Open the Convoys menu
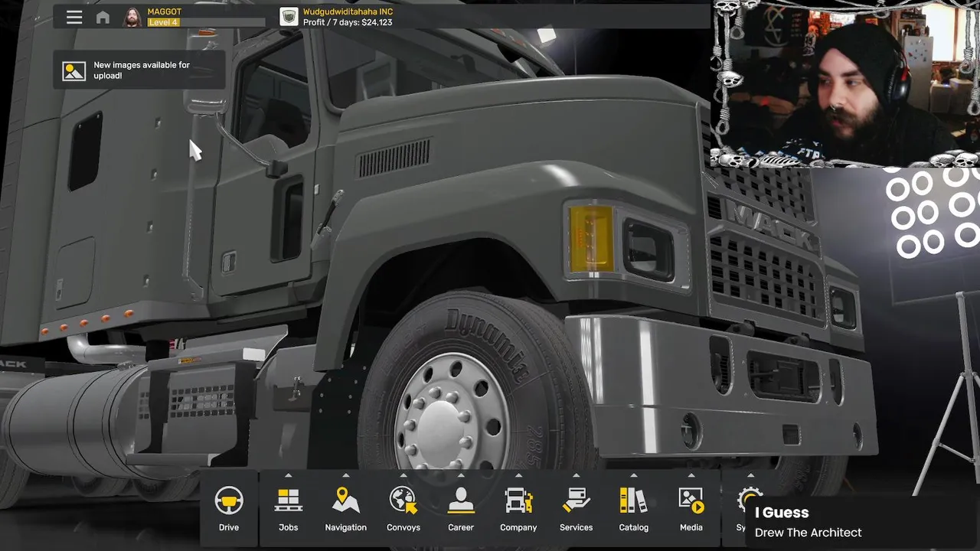 [403, 509]
